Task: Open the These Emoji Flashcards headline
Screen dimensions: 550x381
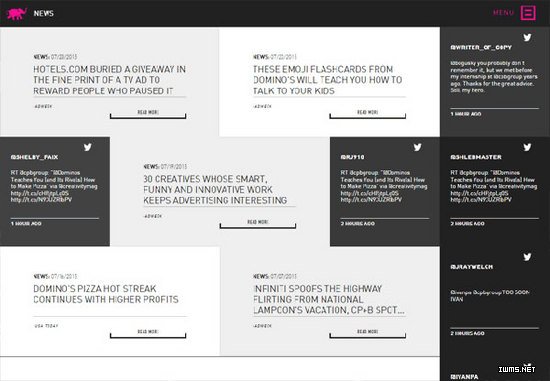Action: pos(328,80)
